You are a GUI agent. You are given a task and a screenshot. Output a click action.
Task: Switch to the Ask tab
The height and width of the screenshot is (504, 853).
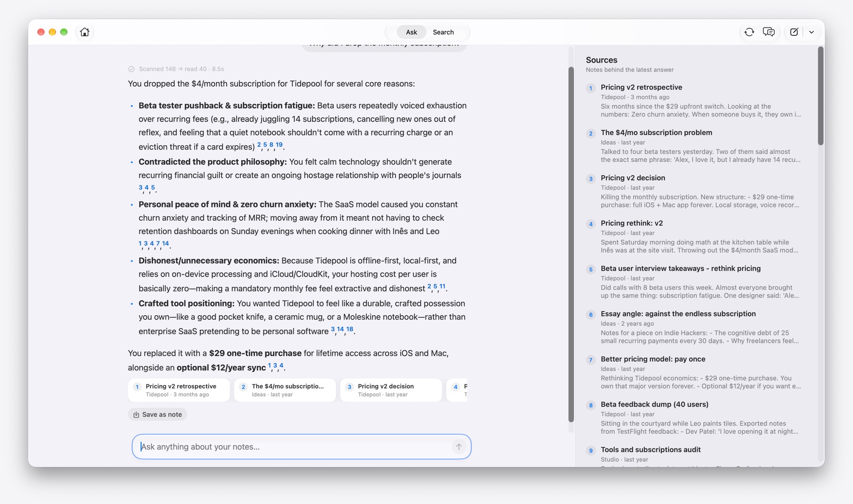click(411, 32)
